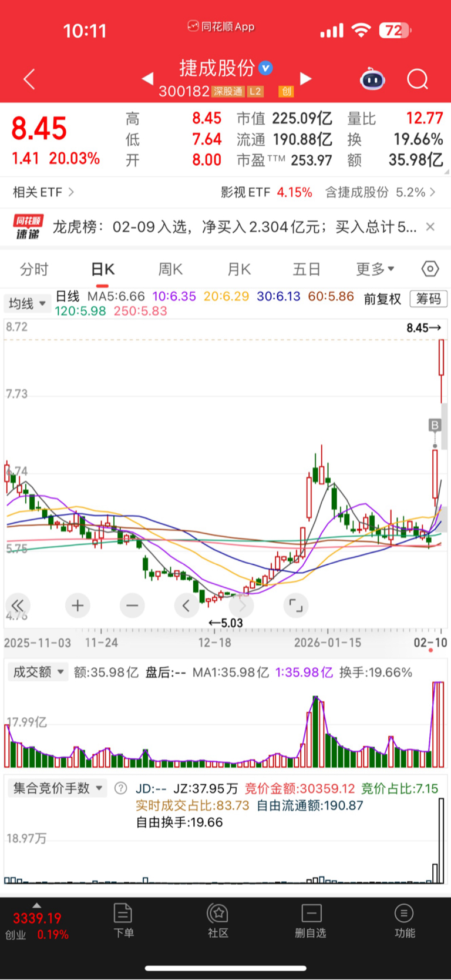Image resolution: width=451 pixels, height=980 pixels.
Task: Tap status bar time 10:11
Action: (x=85, y=31)
